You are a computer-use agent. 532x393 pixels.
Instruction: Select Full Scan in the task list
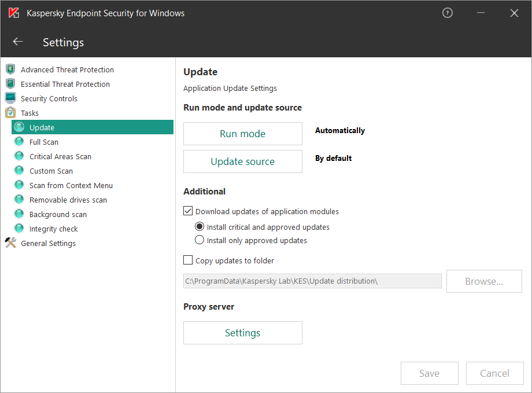point(44,142)
